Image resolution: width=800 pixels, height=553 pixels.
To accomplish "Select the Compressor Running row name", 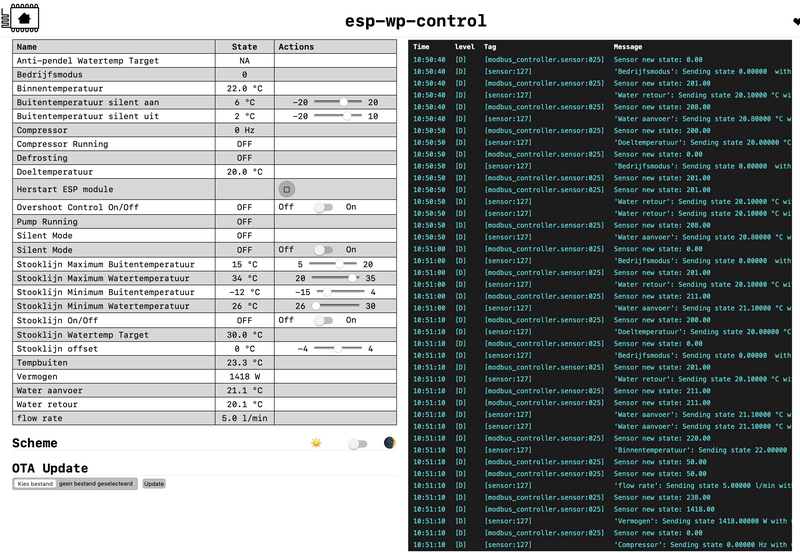I will pos(62,144).
